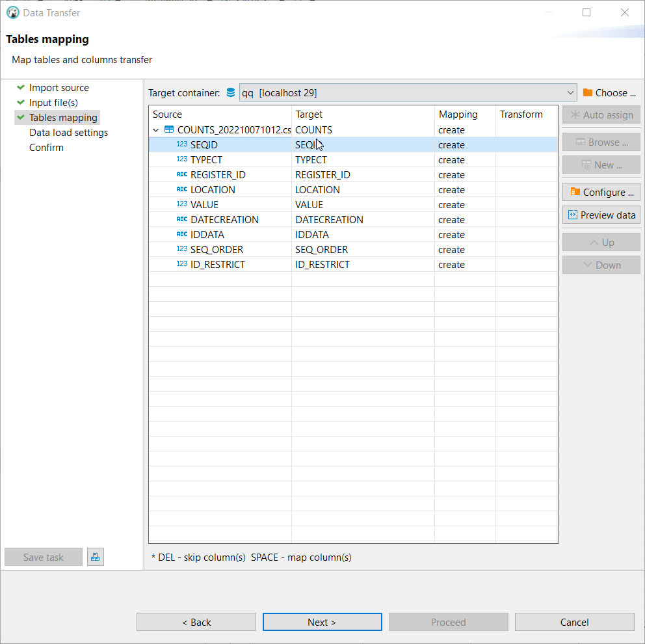This screenshot has width=645, height=644.
Task: Select the Data load settings step
Action: (x=68, y=132)
